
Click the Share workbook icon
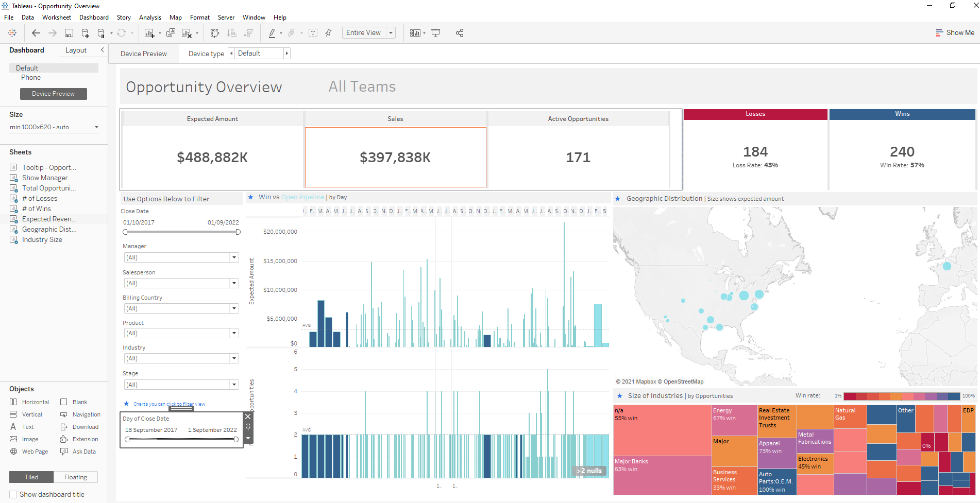pyautogui.click(x=460, y=33)
